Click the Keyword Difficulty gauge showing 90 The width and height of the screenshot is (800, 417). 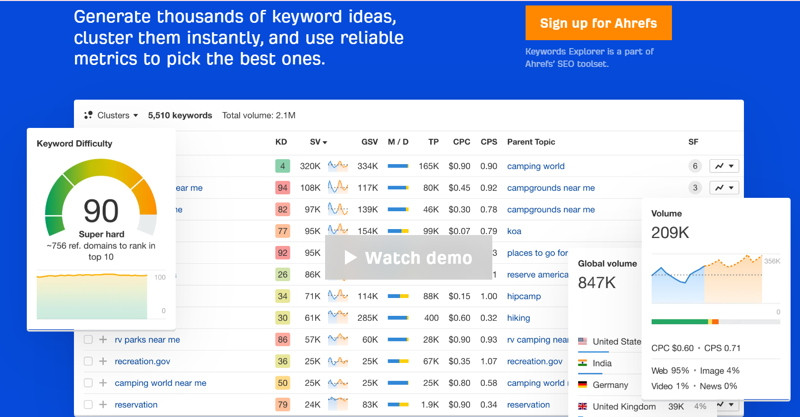tap(101, 199)
